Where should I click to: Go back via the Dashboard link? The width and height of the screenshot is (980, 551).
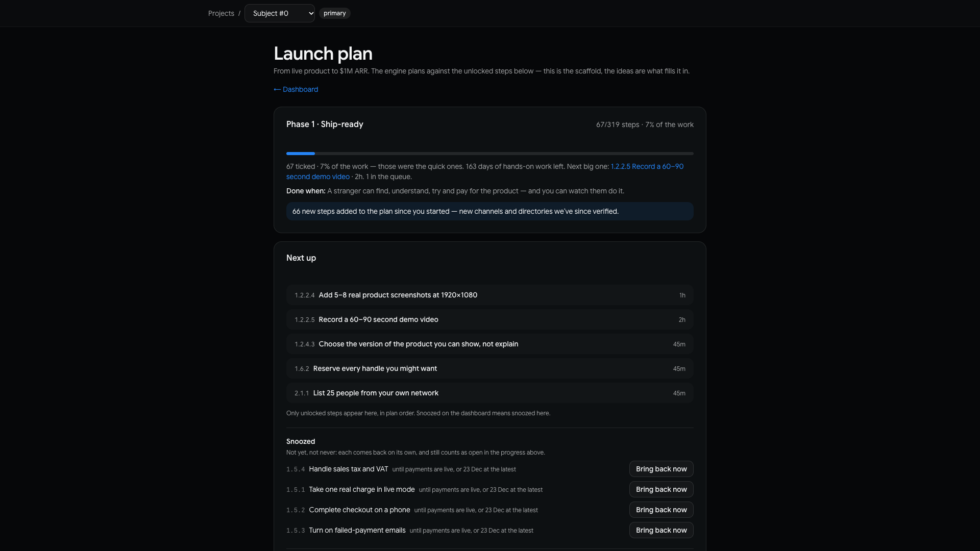pyautogui.click(x=296, y=89)
